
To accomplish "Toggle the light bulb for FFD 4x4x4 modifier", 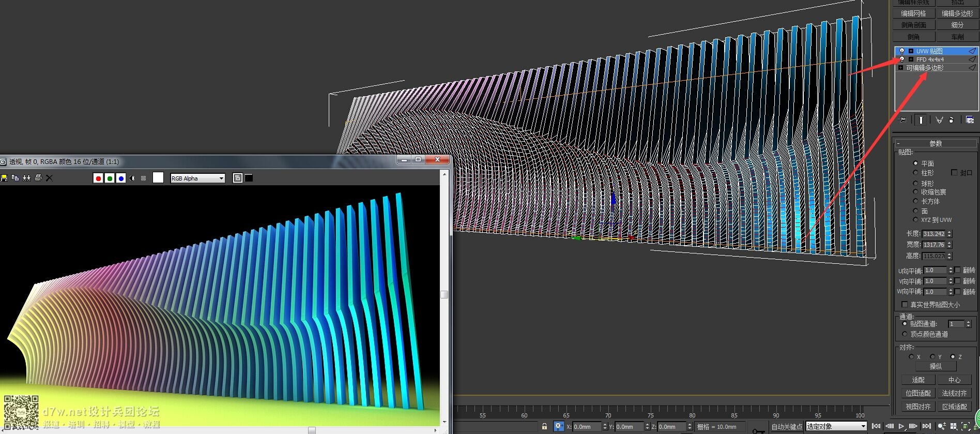I will point(902,59).
